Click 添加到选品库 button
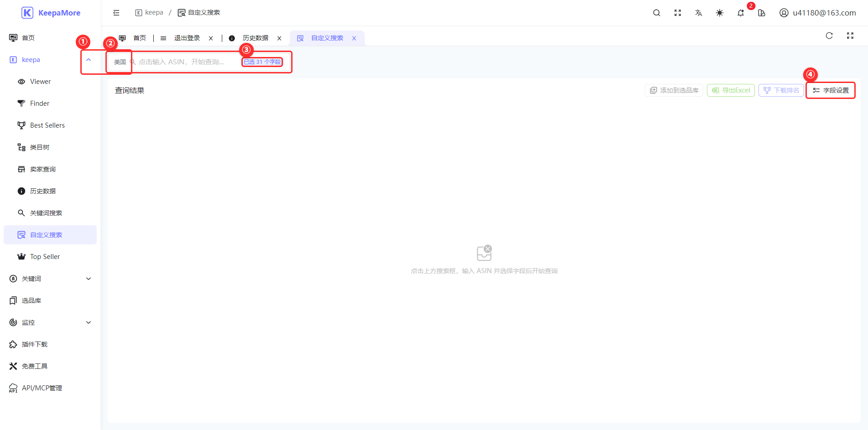The image size is (868, 430). (x=674, y=90)
